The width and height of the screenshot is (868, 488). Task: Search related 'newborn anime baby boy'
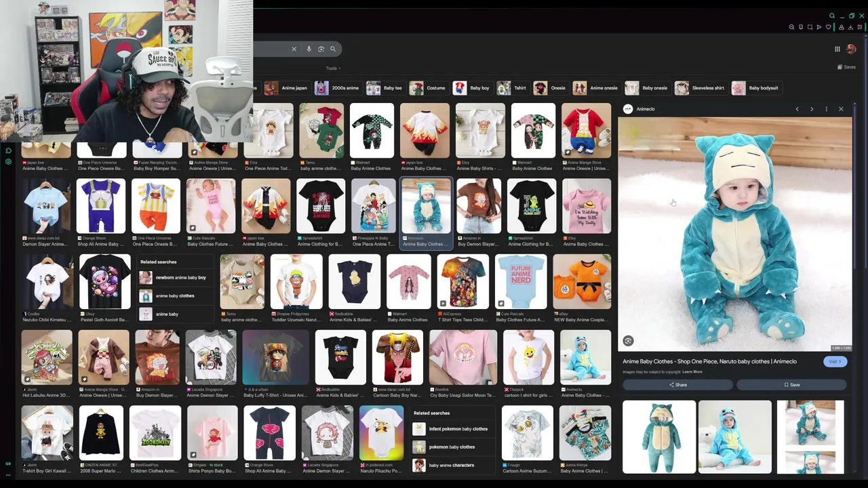click(174, 278)
